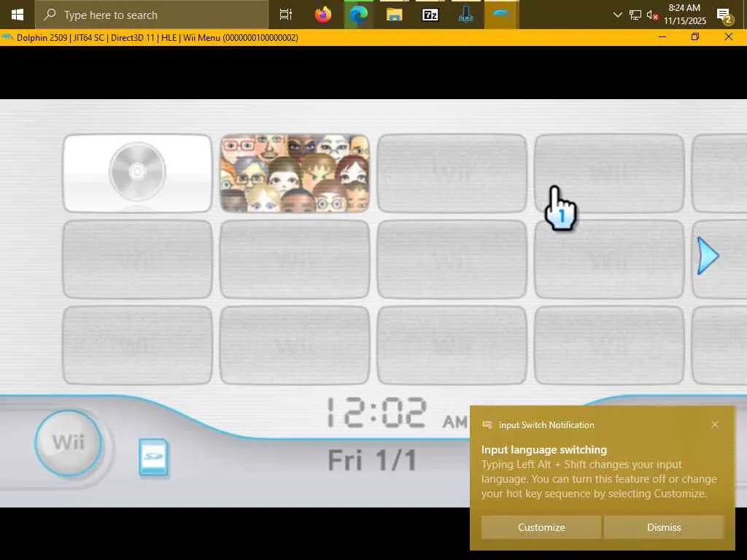The image size is (747, 560).
Task: Show hidden system tray icons
Action: 617,15
